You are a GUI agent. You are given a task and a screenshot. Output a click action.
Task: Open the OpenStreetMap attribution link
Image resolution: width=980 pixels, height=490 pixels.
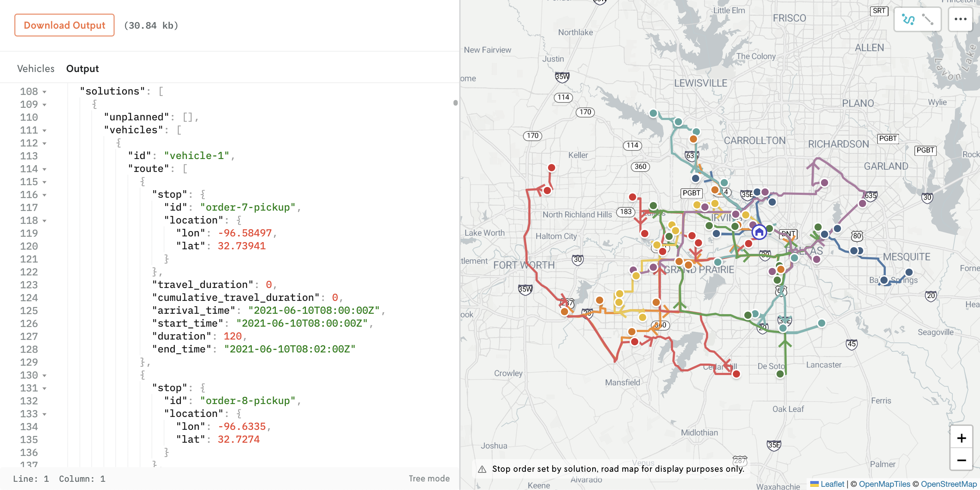coord(948,484)
